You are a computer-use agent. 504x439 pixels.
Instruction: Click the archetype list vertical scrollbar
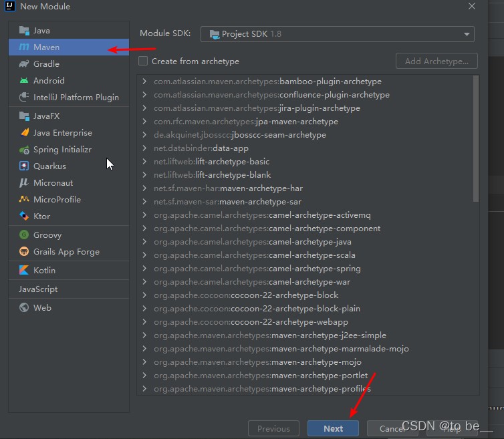(476, 139)
